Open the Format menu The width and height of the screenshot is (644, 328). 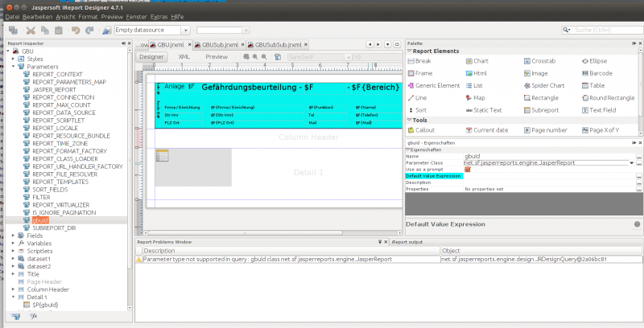point(88,17)
